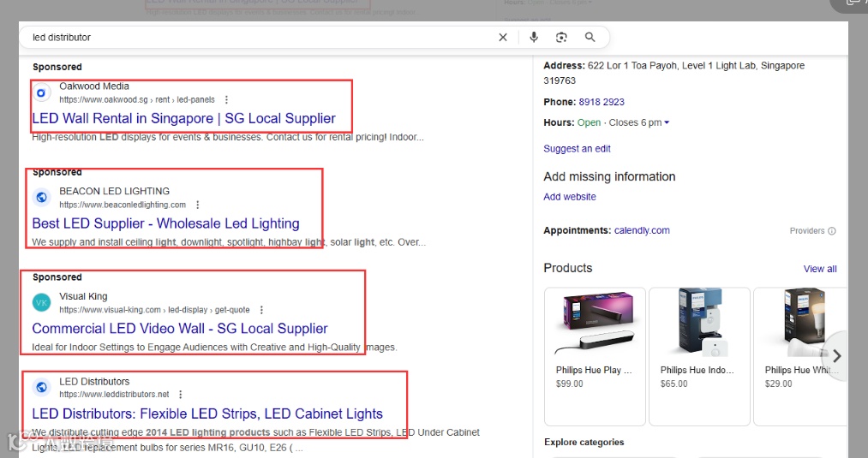Image resolution: width=868 pixels, height=458 pixels.
Task: Open 'LED Wall Rental in Singapore' ad link
Action: 183,118
